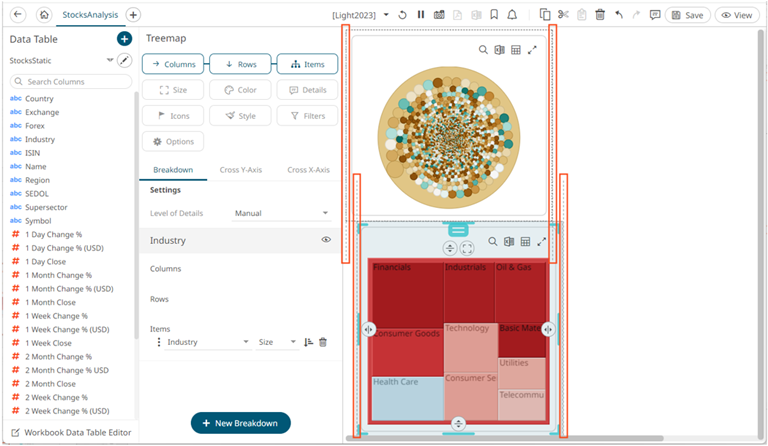768x446 pixels.
Task: Click the add Data Table plus icon
Action: pyautogui.click(x=124, y=39)
